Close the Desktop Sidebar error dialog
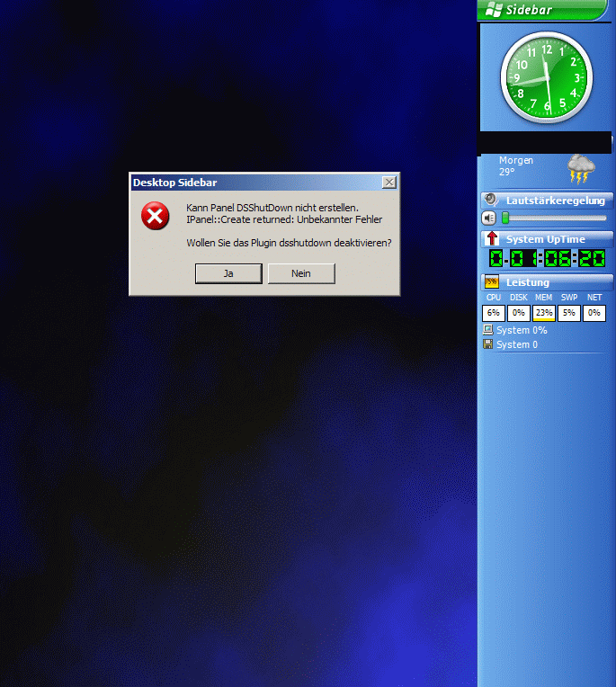 pos(389,183)
